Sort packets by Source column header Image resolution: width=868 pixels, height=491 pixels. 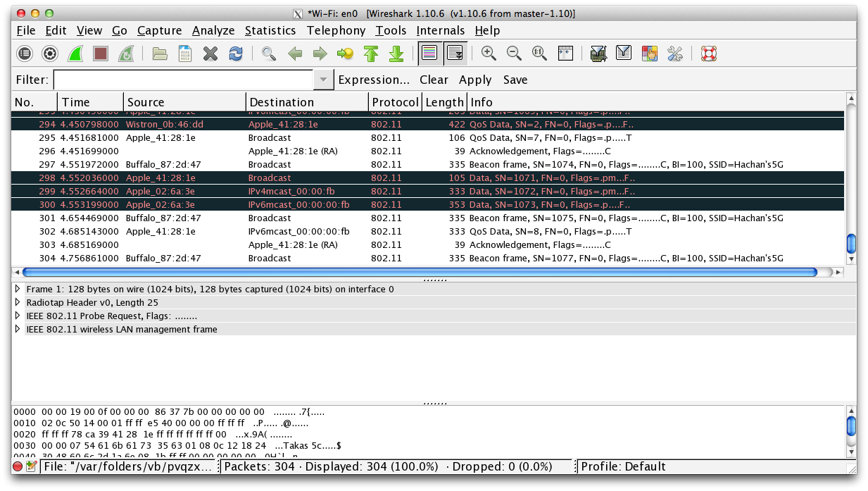pyautogui.click(x=185, y=102)
